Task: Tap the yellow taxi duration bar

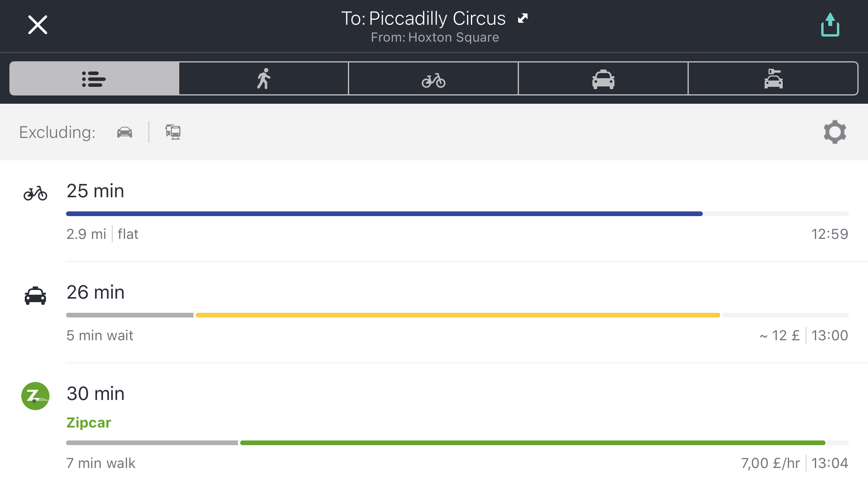Action: point(458,315)
